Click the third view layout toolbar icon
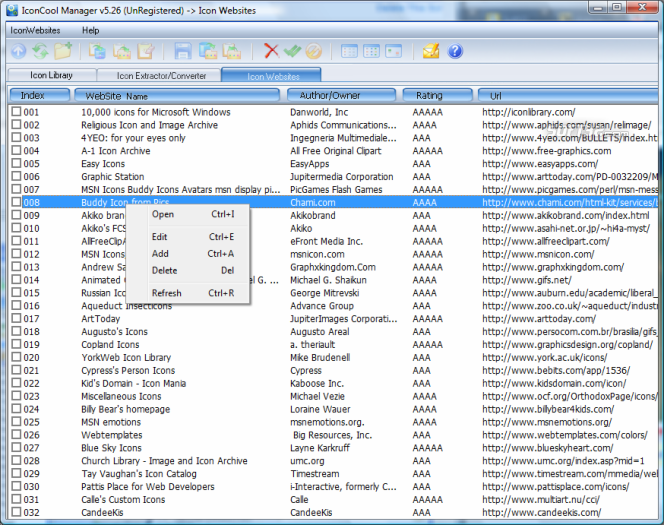Image resolution: width=664 pixels, height=525 pixels. [x=393, y=51]
